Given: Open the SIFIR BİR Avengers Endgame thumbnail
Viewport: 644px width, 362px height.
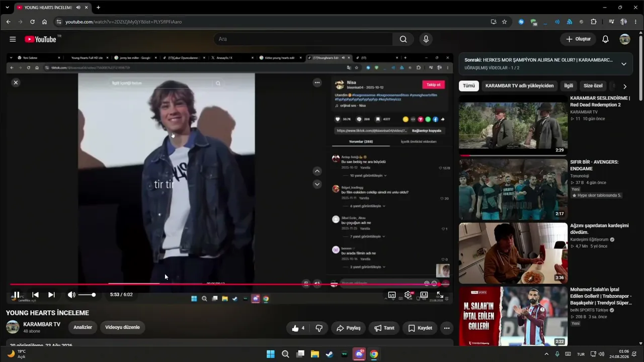Looking at the screenshot, I should pyautogui.click(x=513, y=189).
